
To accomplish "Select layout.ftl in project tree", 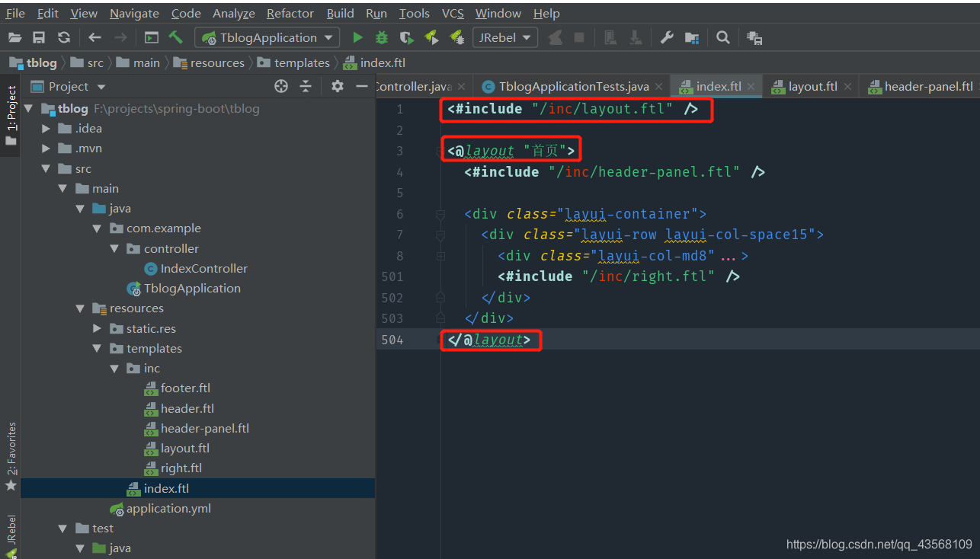I will click(184, 449).
